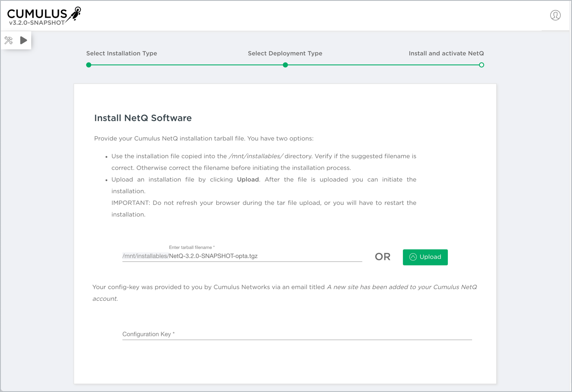The image size is (572, 392).
Task: Click the Select Installation Type step dot
Action: coord(89,65)
